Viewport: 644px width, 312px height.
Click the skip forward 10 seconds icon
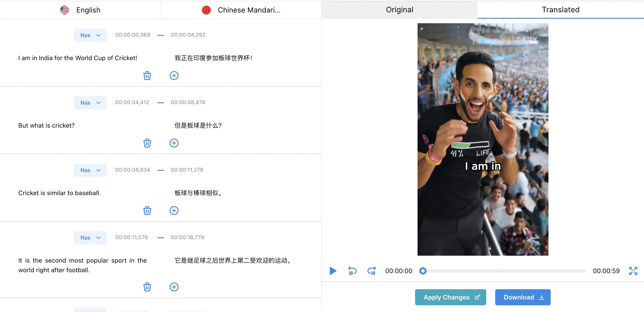click(x=372, y=270)
